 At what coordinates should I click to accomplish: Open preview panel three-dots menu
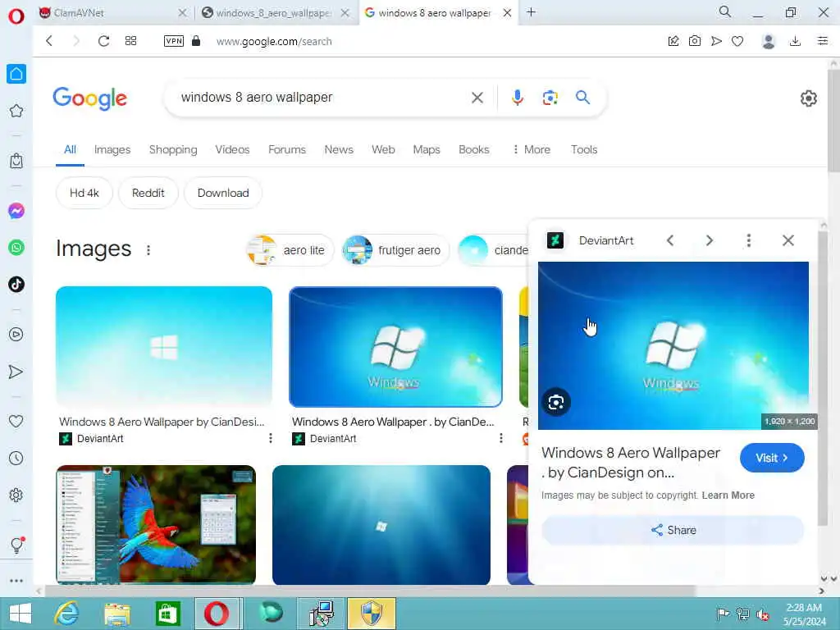point(748,240)
